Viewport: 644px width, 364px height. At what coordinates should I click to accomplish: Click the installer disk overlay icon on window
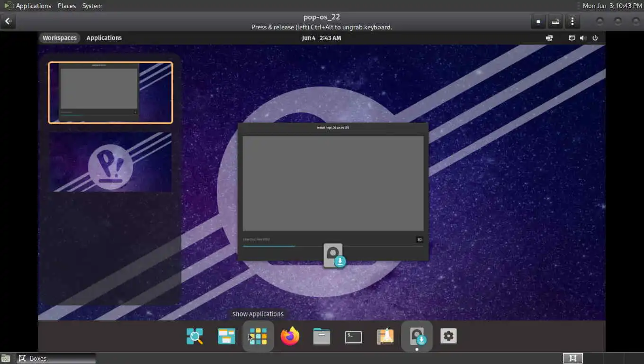click(334, 256)
